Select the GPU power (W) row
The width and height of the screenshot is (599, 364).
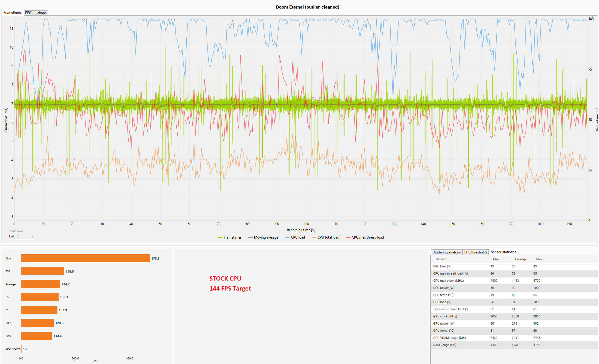click(514, 323)
